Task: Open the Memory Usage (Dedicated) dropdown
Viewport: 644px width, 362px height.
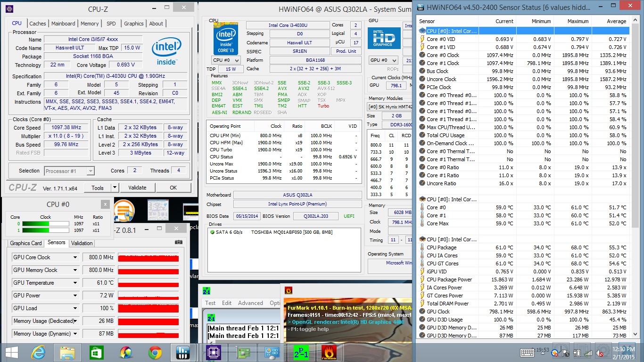Action: click(x=75, y=321)
